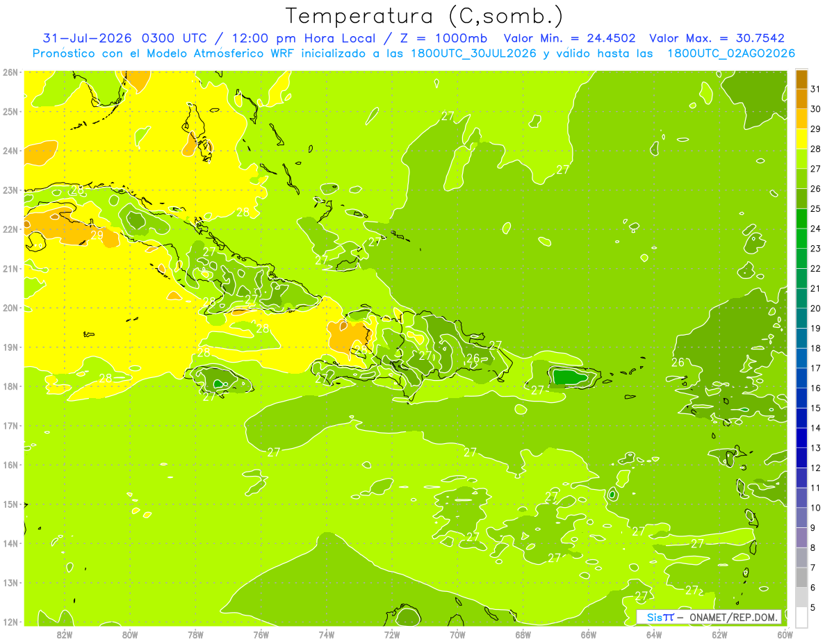
Task: Click the "Z = 1000mb" level text
Action: click(443, 38)
